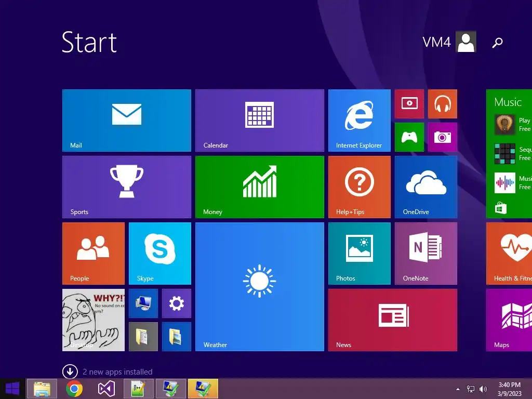Launch Google Chrome from taskbar

click(74, 389)
